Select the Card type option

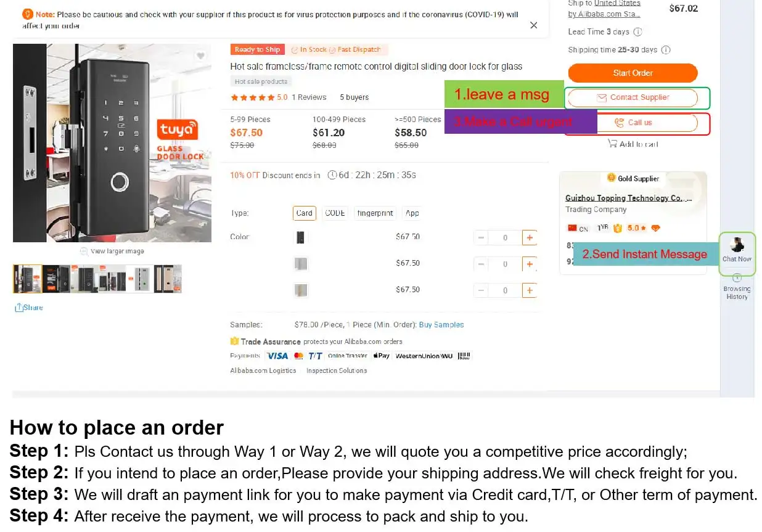click(x=305, y=213)
